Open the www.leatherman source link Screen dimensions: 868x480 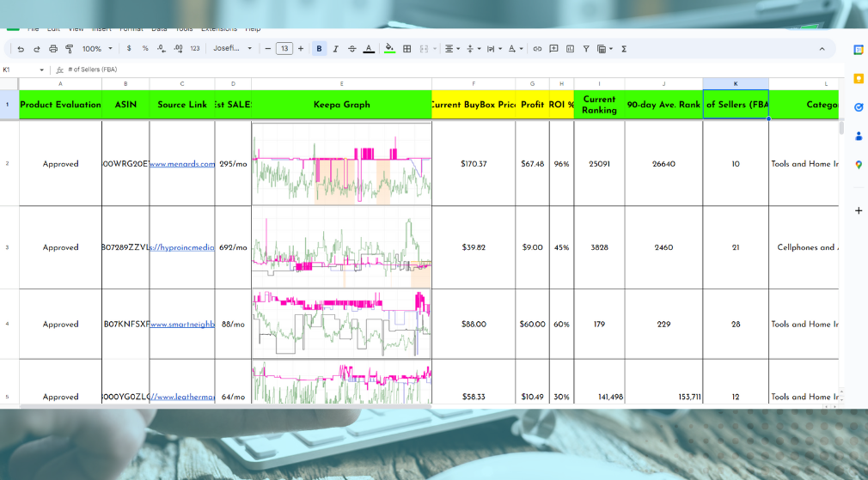pos(182,397)
